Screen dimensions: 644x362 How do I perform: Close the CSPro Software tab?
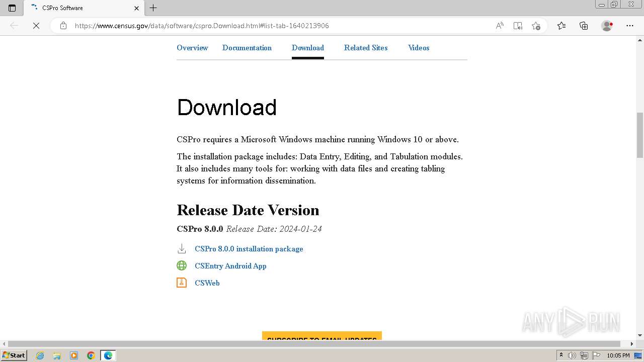pos(137,8)
